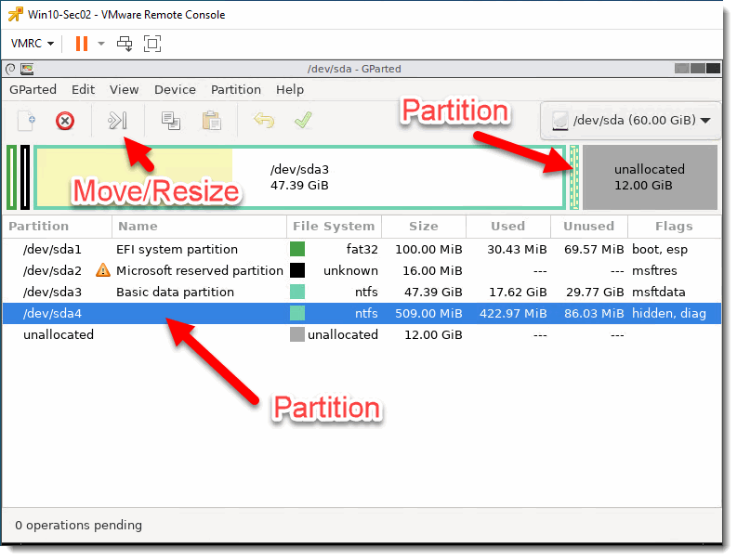Click the Delete partition icon
Image resolution: width=737 pixels, height=560 pixels.
tap(64, 120)
